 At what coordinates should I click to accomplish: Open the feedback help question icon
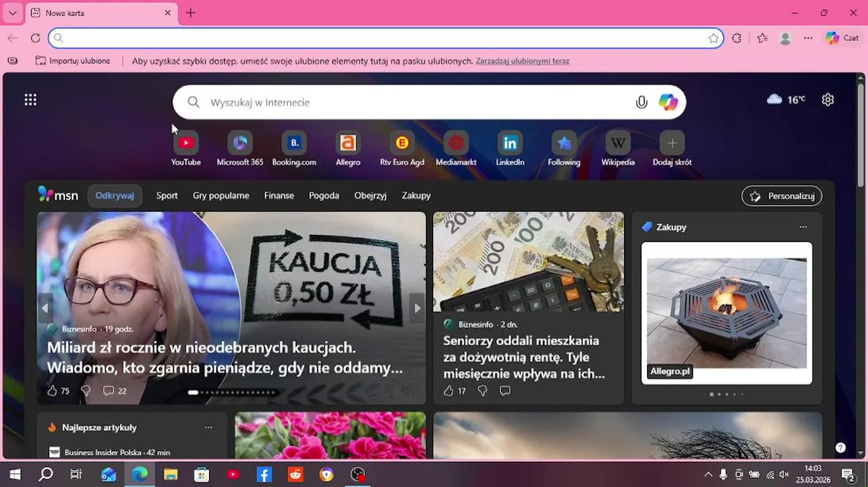click(840, 448)
